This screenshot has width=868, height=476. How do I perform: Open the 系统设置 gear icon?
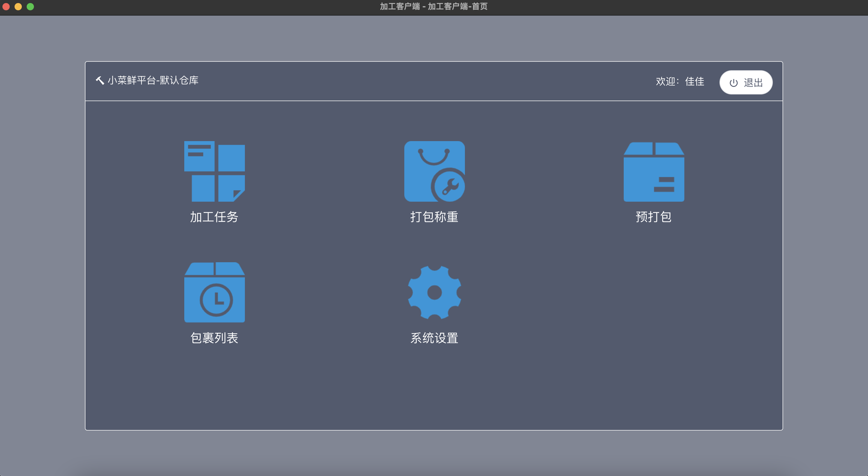click(434, 292)
